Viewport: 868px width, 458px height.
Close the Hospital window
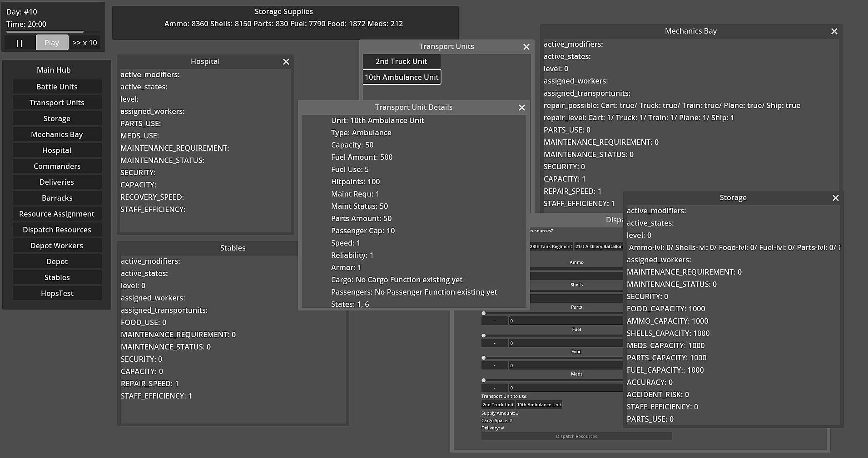coord(286,62)
